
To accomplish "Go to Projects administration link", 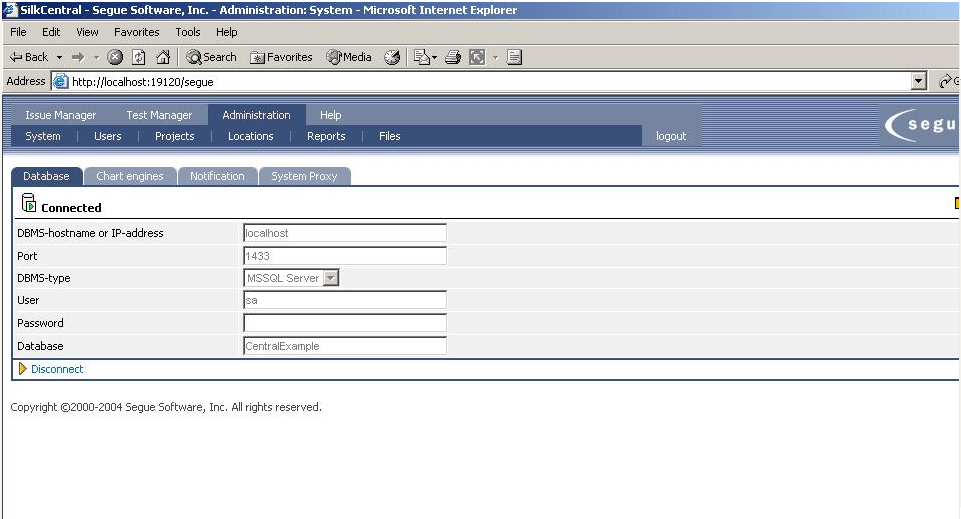I will 175,136.
